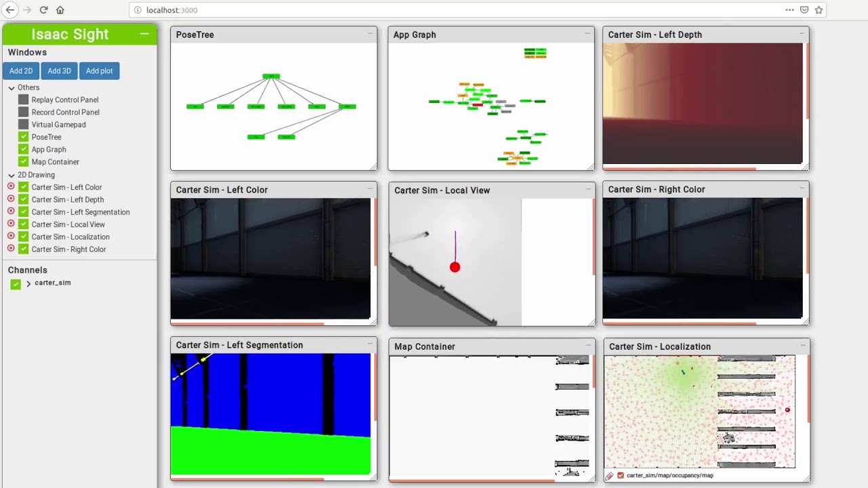This screenshot has width=868, height=488.
Task: Remove Carter Sim - Left Depth window red X
Action: [11, 199]
